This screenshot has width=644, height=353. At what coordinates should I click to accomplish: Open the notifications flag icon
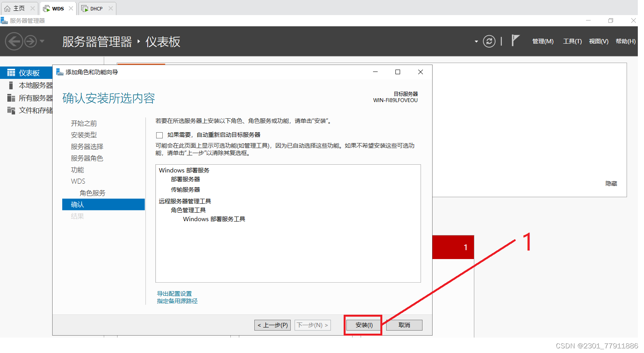point(515,41)
